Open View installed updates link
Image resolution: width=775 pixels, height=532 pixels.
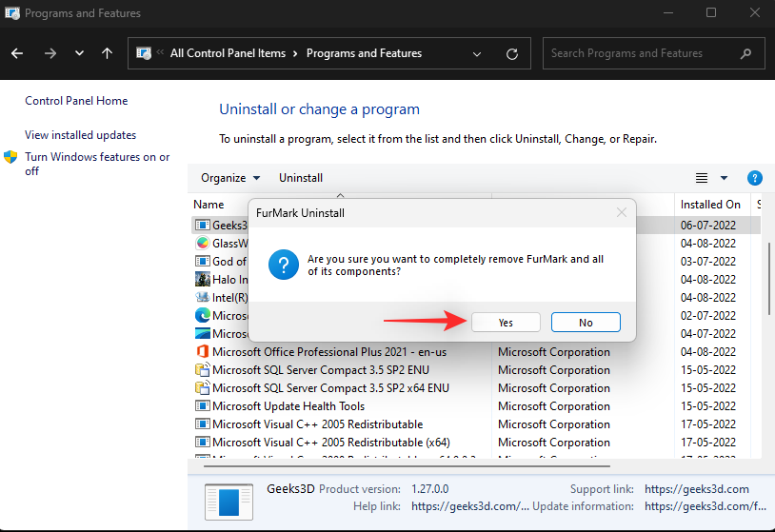80,135
